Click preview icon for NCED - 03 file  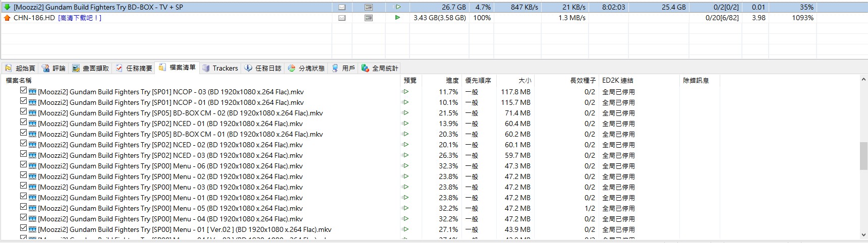pyautogui.click(x=405, y=155)
